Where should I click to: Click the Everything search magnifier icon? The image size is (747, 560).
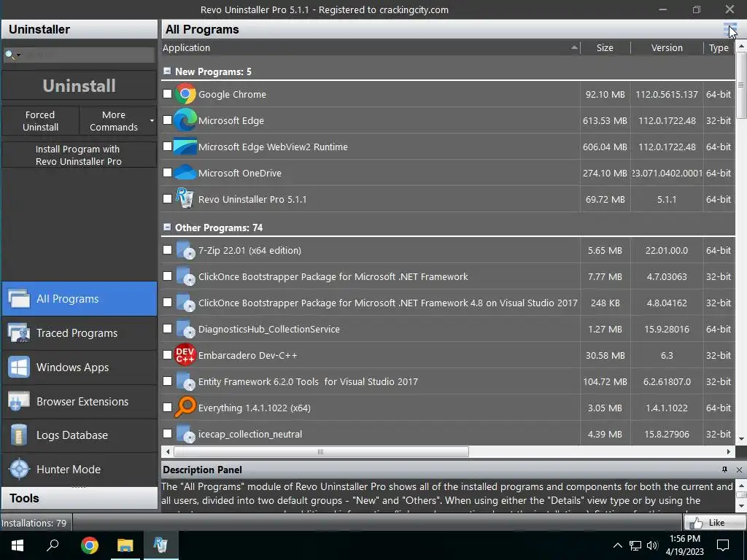click(x=185, y=407)
